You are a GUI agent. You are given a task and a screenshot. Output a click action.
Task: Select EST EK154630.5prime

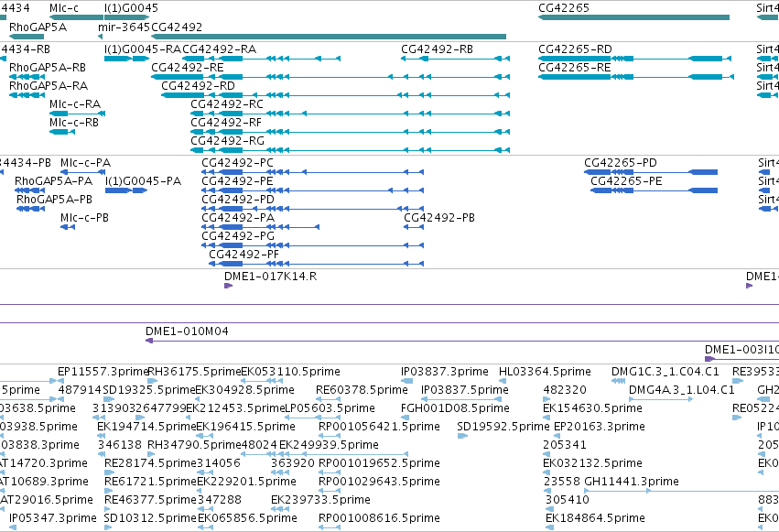tap(592, 408)
